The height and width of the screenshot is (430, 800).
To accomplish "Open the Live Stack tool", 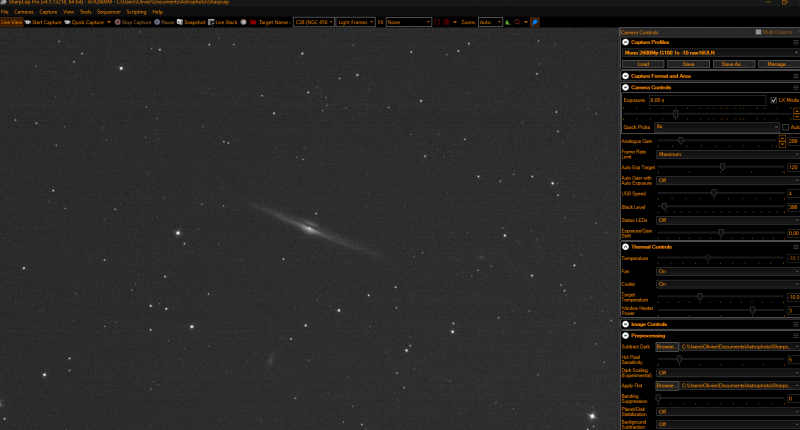I will pos(223,22).
